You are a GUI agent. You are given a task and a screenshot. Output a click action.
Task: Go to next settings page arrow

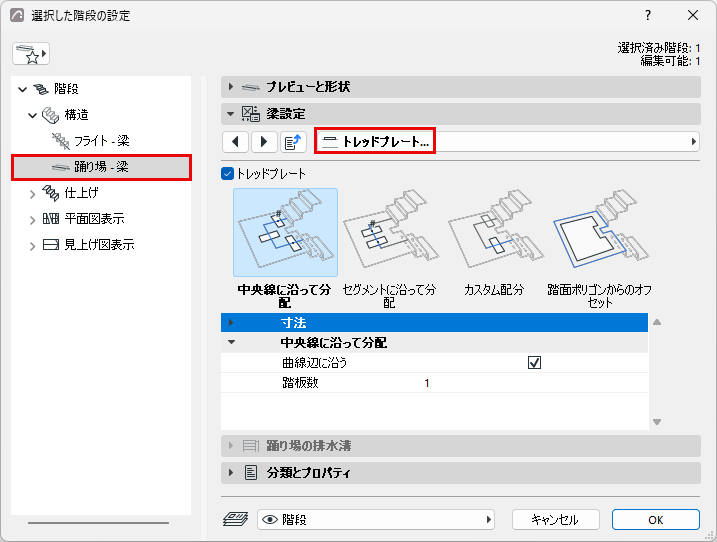[x=263, y=142]
